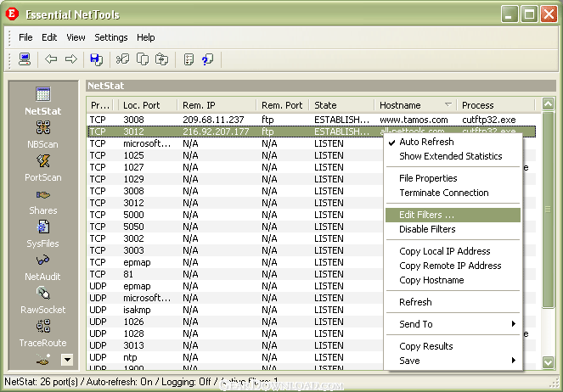Click the blue save disk icon

point(96,59)
